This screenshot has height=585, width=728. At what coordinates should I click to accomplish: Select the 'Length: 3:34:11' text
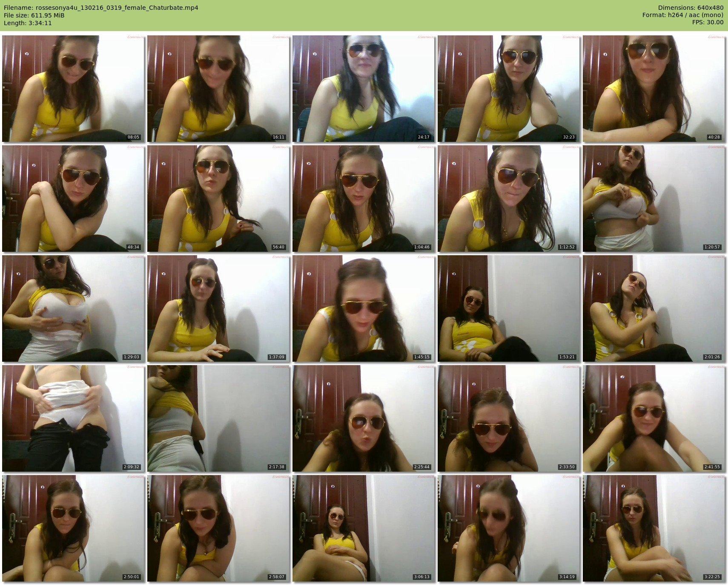tap(28, 23)
